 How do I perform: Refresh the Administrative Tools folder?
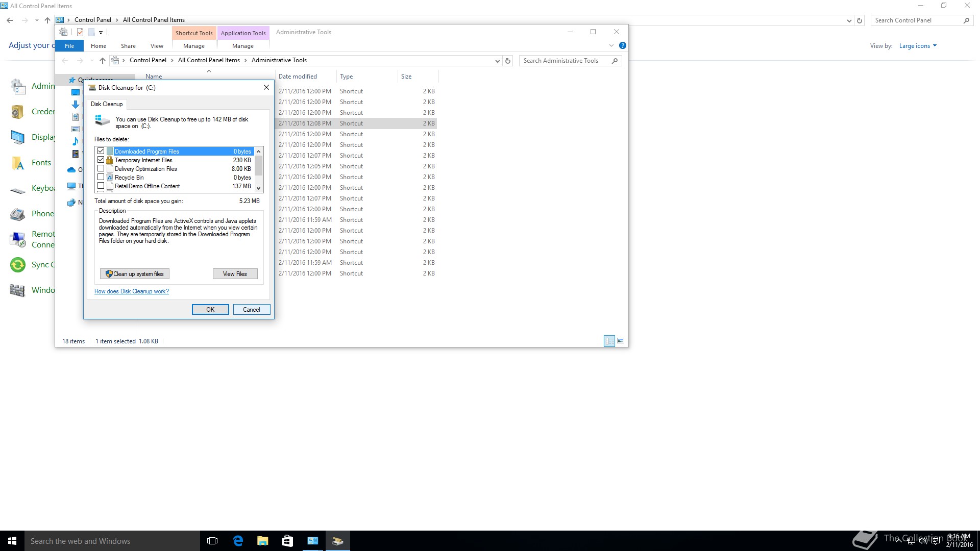click(508, 61)
